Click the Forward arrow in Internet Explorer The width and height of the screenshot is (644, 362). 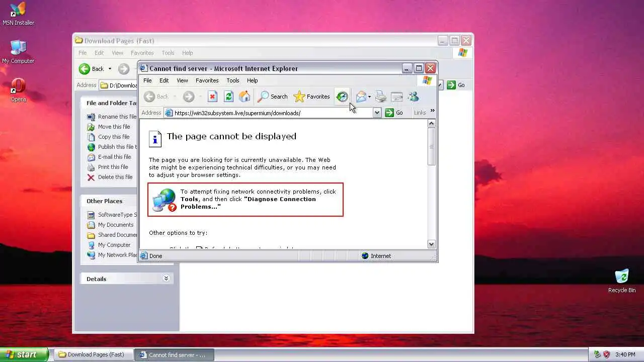(x=189, y=97)
